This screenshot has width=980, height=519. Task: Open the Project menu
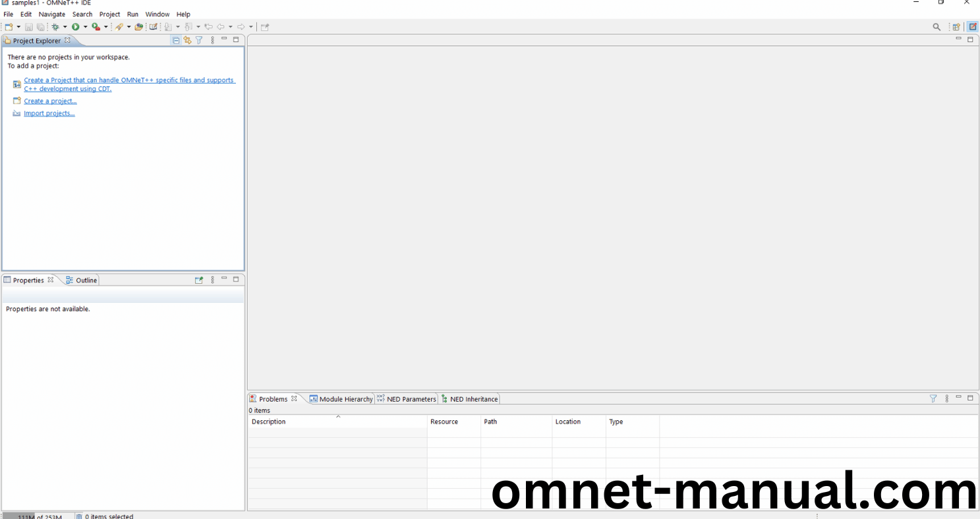tap(109, 14)
